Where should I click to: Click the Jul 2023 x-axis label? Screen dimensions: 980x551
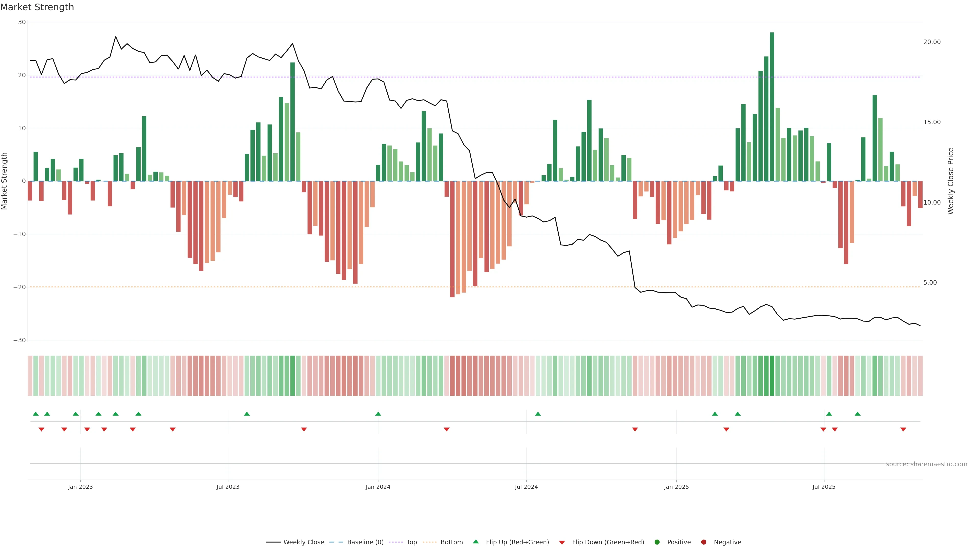(228, 487)
